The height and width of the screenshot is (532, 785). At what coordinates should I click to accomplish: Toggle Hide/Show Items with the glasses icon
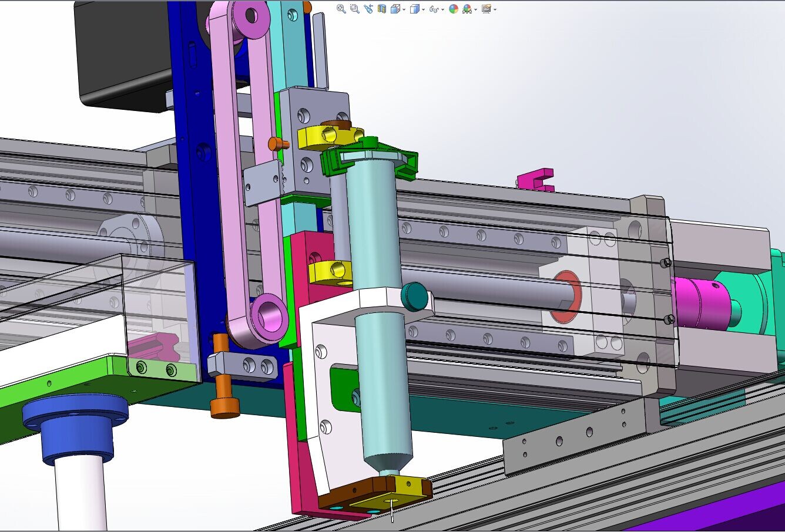434,8
